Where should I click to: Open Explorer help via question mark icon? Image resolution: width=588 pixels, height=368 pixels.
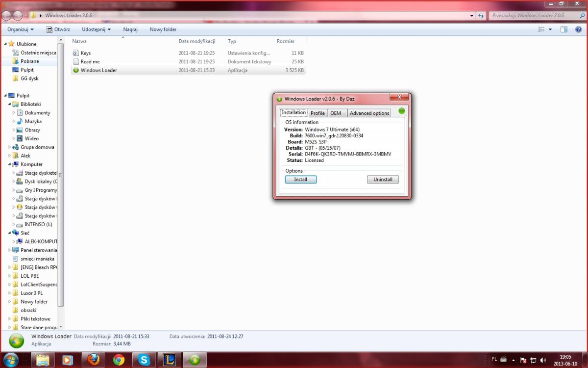click(x=578, y=29)
